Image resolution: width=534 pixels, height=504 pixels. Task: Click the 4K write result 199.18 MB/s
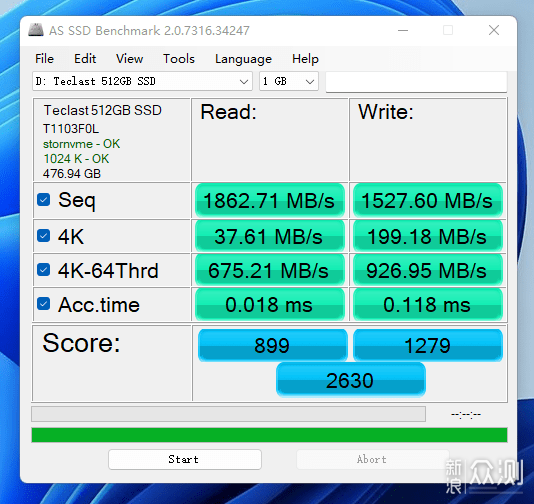pyautogui.click(x=427, y=236)
